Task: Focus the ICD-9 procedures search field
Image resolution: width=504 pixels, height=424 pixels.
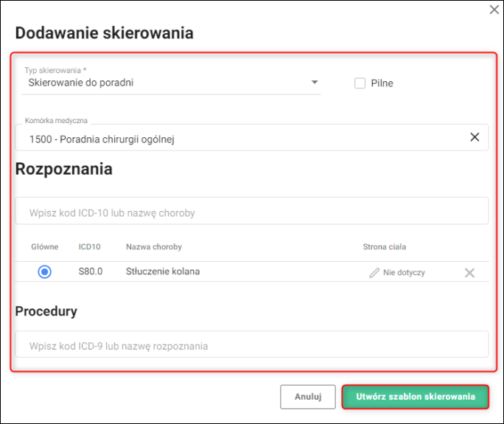Action: tap(251, 345)
